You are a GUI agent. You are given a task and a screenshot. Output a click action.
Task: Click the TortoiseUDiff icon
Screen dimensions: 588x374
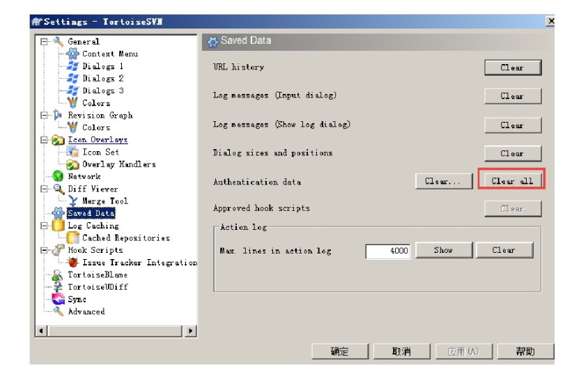[x=57, y=287]
